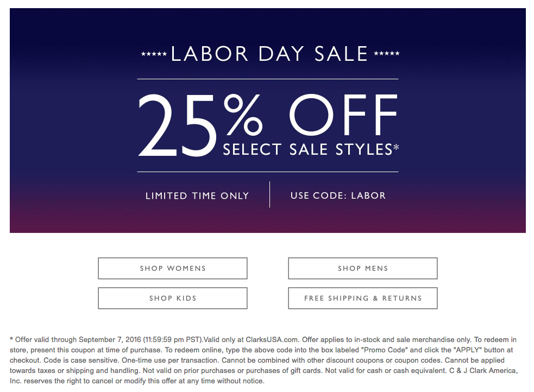Click the C & J Clark America text

click(x=483, y=371)
